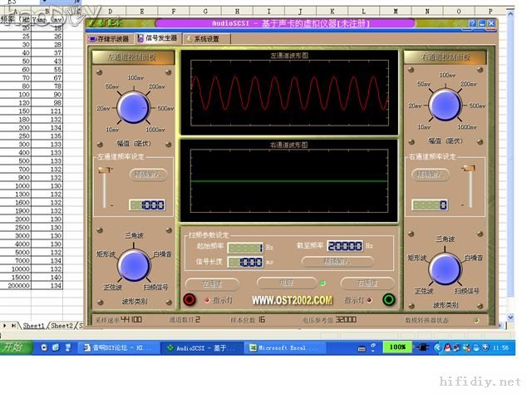Click the right channel amplitude knob
The width and height of the screenshot is (532, 399).
click(x=446, y=107)
